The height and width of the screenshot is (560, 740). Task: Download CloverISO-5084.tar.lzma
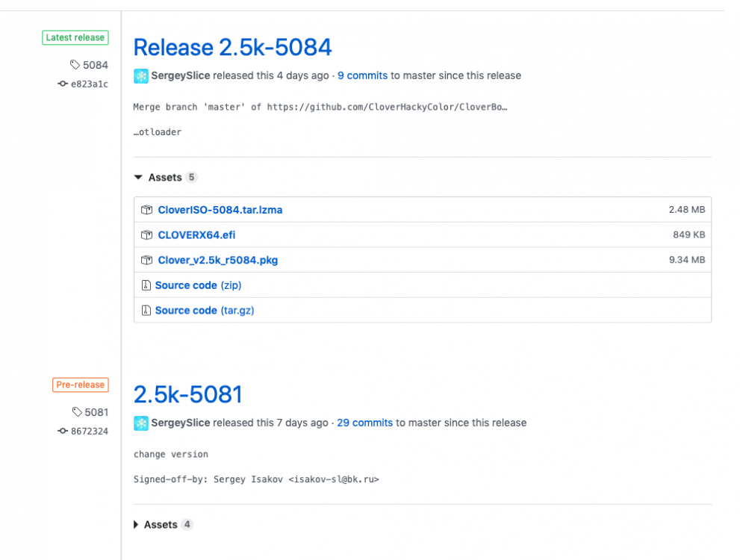coord(220,210)
